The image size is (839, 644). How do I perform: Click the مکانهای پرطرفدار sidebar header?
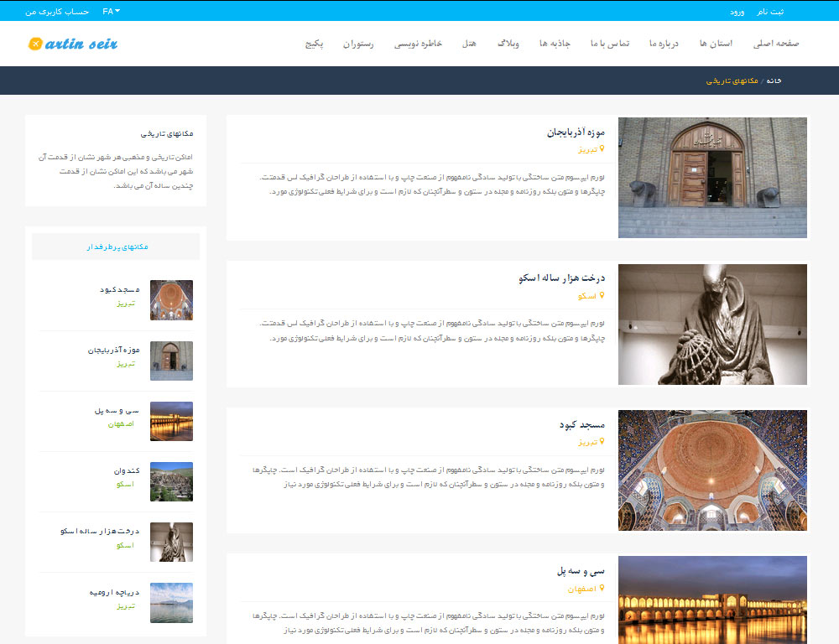coord(116,247)
